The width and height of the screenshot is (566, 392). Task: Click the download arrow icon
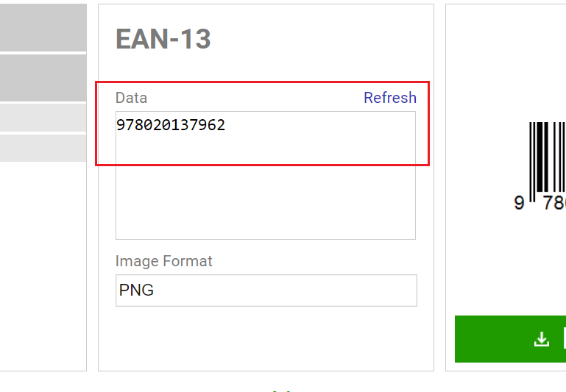(x=542, y=339)
